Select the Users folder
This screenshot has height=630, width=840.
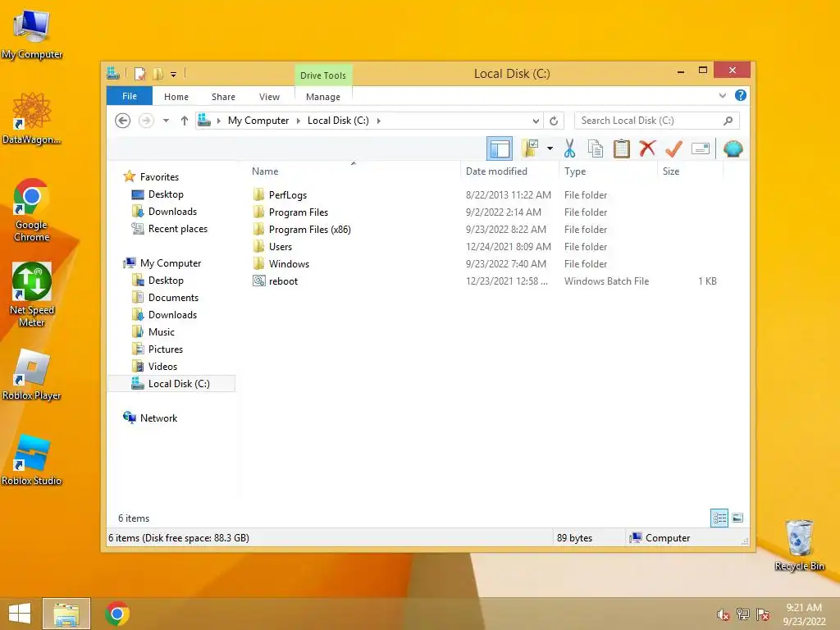pyautogui.click(x=281, y=246)
